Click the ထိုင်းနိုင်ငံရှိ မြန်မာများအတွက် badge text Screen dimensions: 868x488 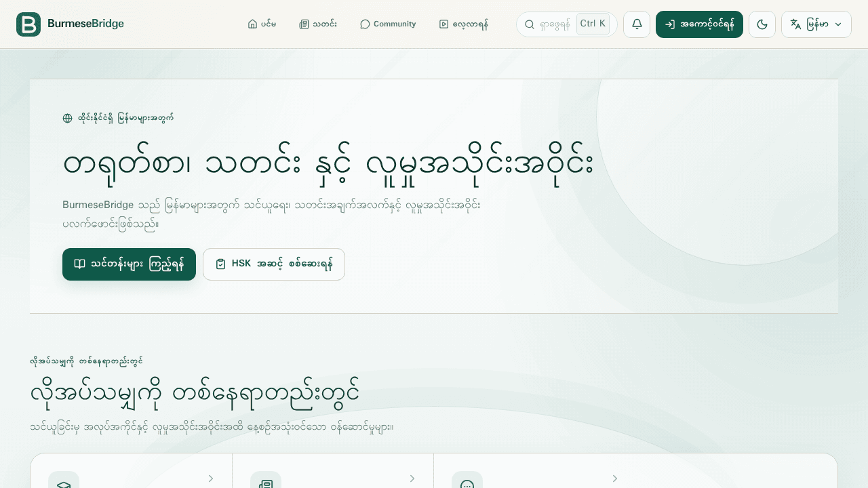pos(125,118)
